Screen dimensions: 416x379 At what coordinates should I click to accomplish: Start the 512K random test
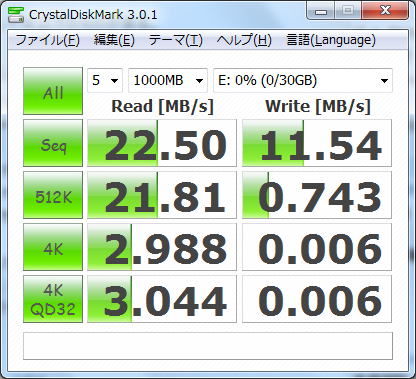point(53,195)
